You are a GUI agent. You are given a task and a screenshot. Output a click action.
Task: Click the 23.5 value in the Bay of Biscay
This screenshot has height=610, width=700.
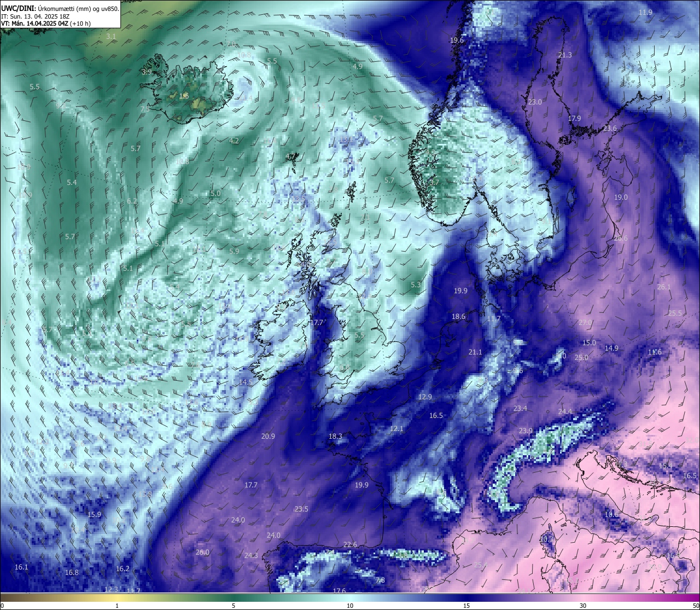[301, 509]
